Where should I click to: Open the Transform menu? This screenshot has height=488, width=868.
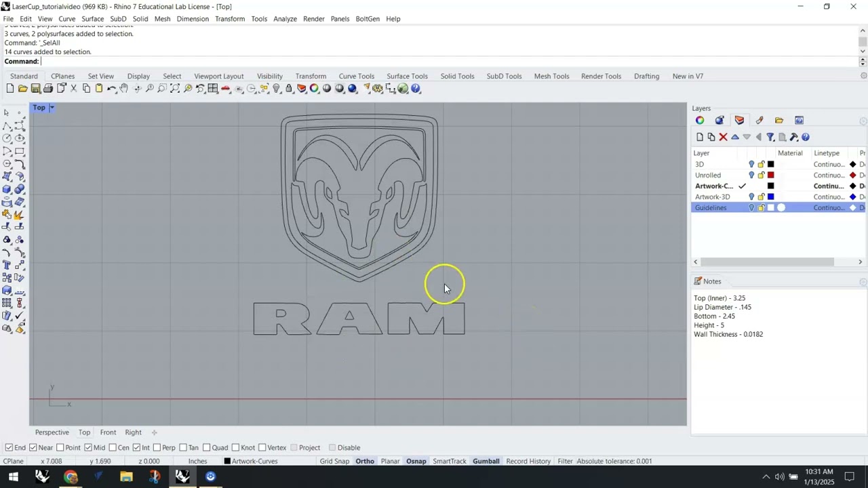pos(230,18)
